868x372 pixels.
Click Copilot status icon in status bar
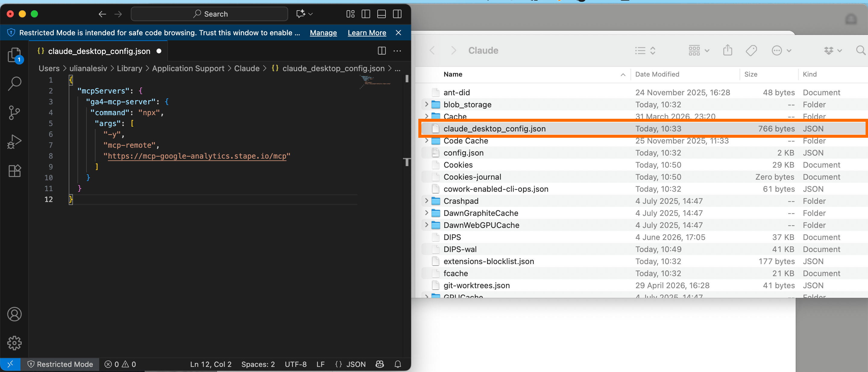point(380,364)
